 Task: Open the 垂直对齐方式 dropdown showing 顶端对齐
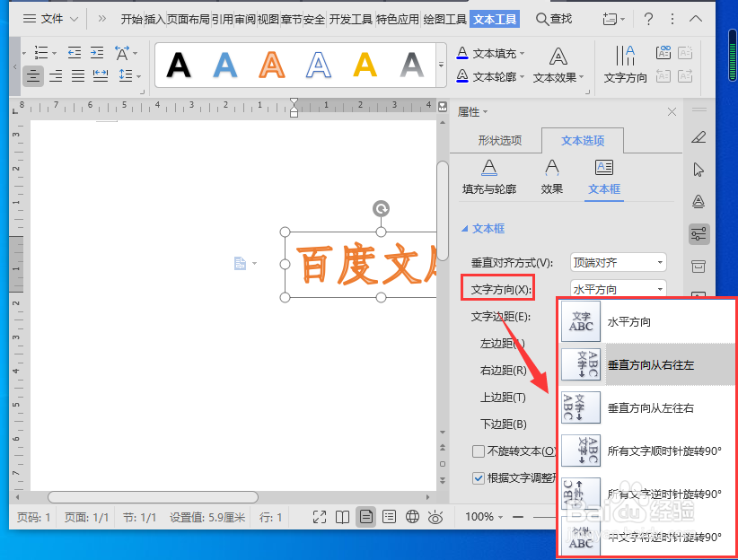coord(619,263)
